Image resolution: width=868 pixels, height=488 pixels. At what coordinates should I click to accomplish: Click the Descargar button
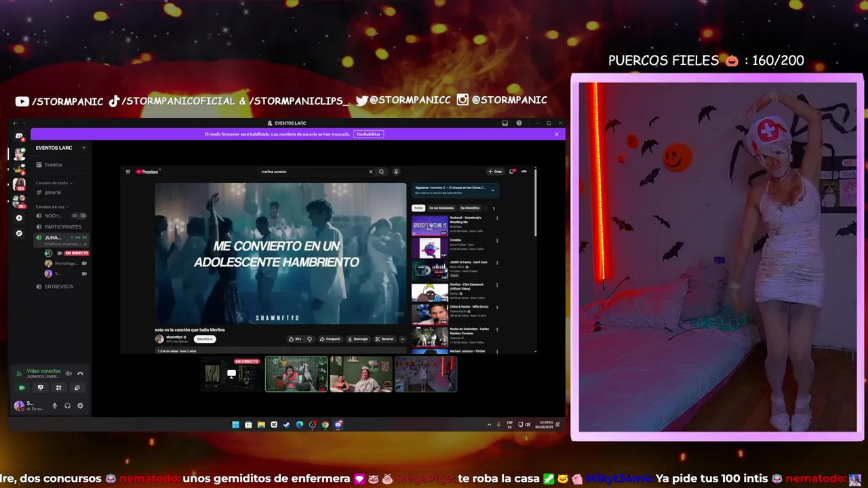(x=358, y=339)
